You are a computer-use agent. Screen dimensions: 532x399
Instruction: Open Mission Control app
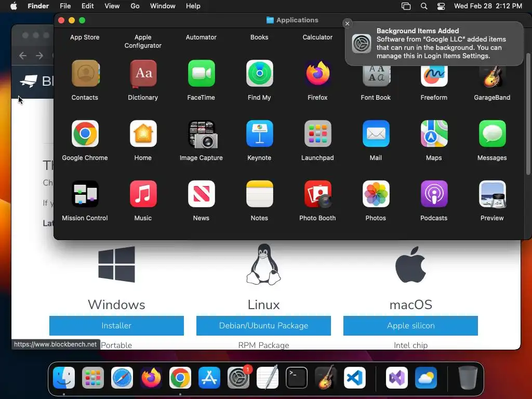85,194
